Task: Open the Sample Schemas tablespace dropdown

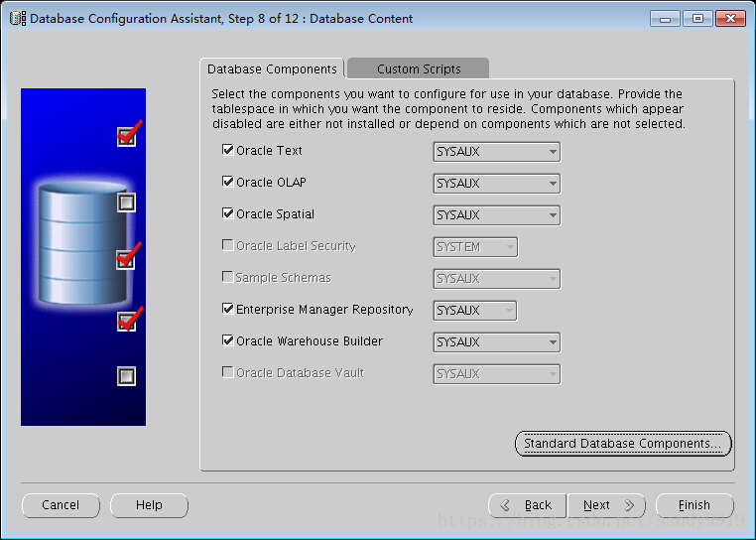Action: point(497,279)
